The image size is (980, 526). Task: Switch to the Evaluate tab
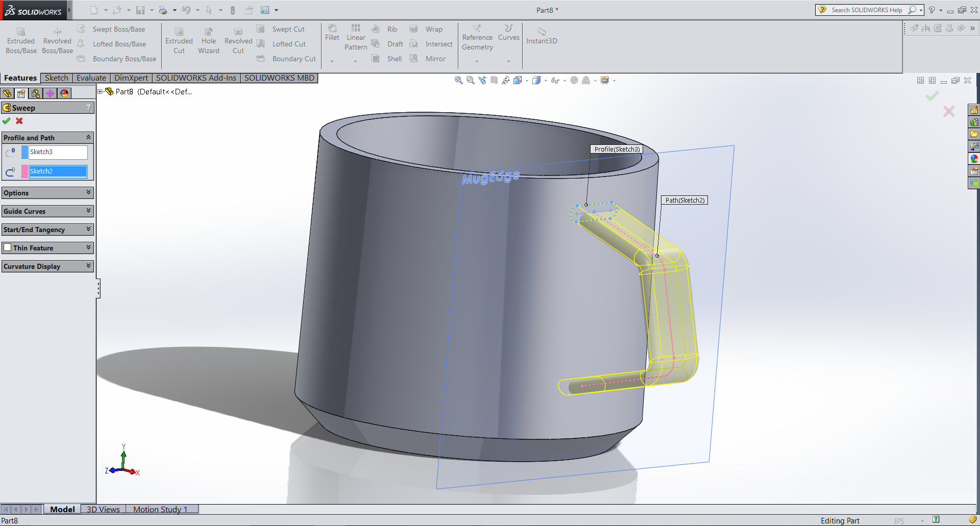[91, 78]
